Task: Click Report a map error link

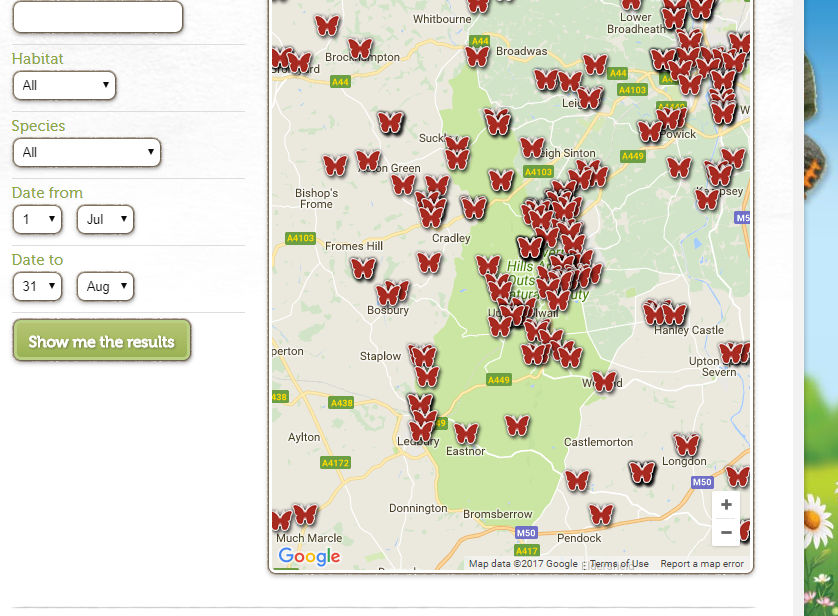Action: click(702, 564)
